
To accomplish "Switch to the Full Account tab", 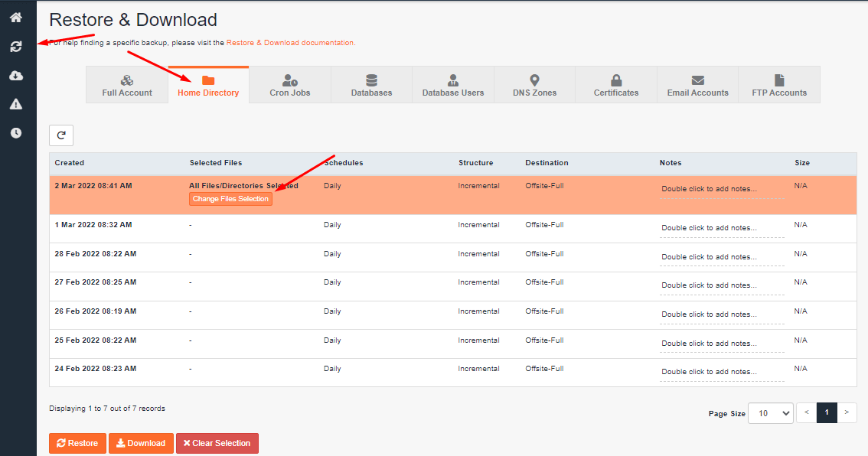I will 127,85.
